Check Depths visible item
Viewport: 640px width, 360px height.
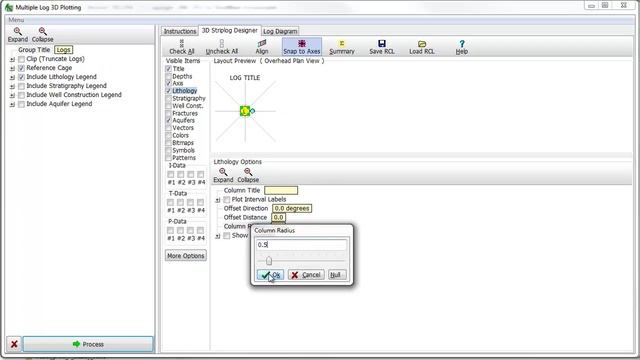click(x=168, y=76)
